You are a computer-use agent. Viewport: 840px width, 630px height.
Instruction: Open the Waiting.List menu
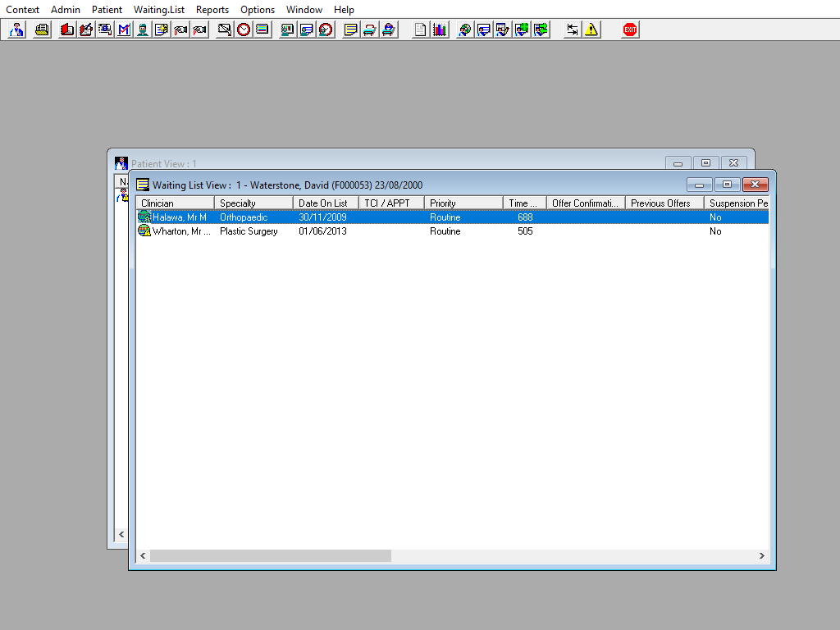159,10
